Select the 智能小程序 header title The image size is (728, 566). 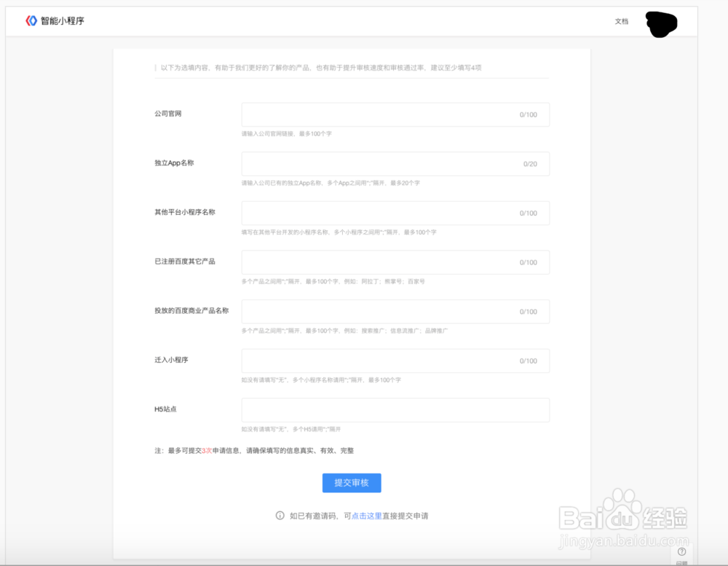[x=62, y=21]
